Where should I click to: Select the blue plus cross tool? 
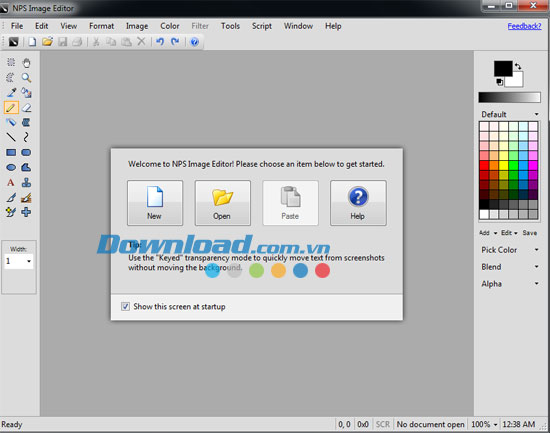click(26, 212)
